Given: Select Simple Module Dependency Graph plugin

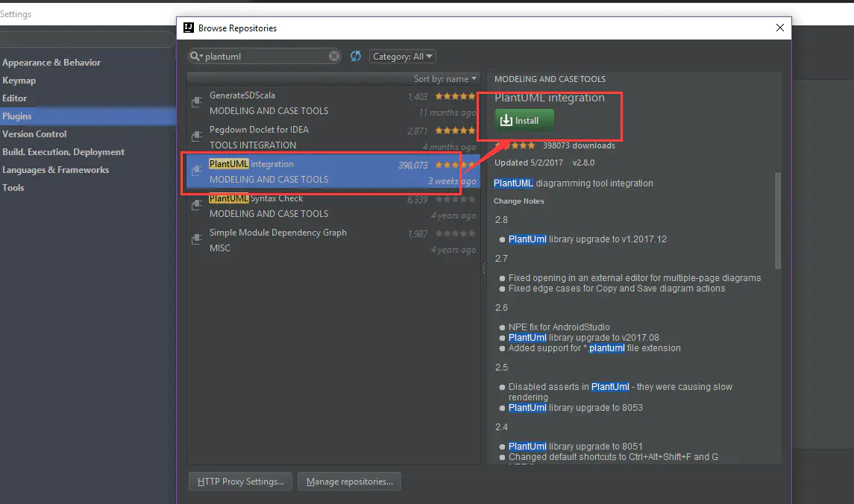Looking at the screenshot, I should coord(333,240).
